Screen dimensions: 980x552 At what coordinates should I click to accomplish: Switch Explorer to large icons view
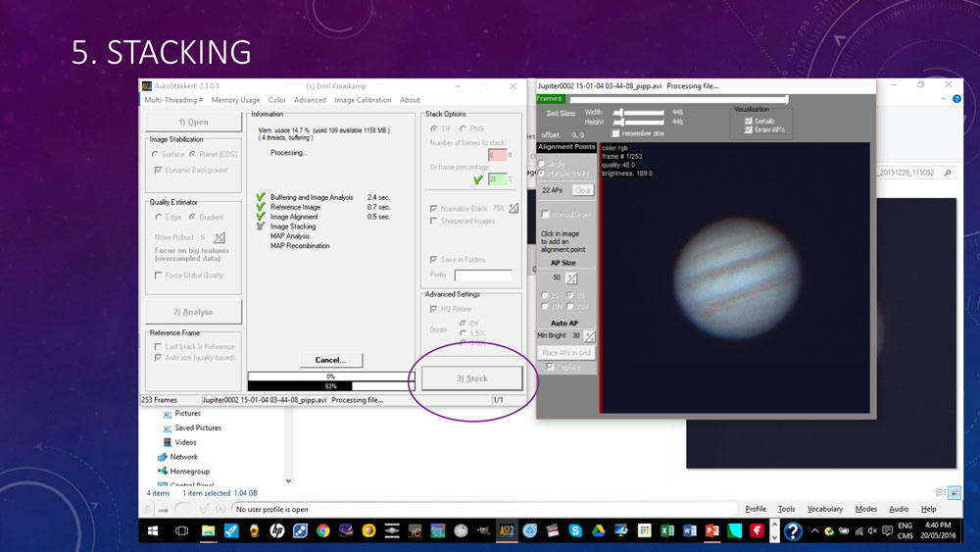(x=955, y=492)
